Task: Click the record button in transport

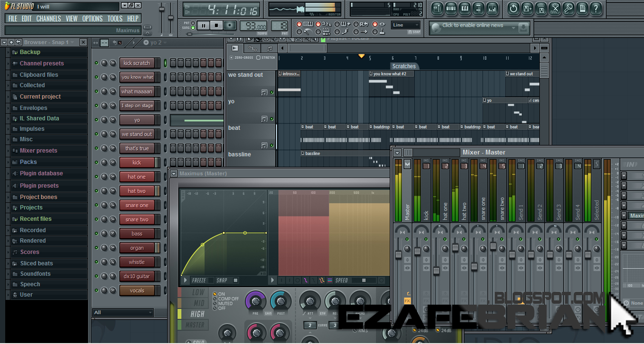Action: click(230, 26)
